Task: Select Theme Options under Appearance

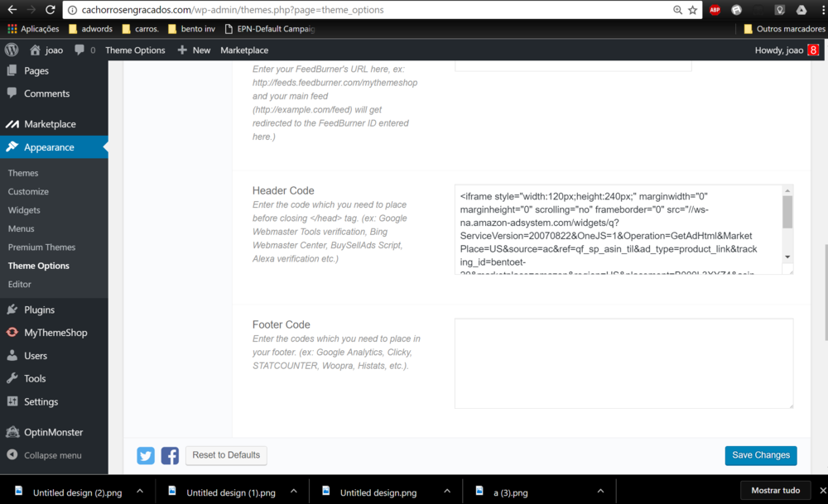Action: click(x=40, y=266)
